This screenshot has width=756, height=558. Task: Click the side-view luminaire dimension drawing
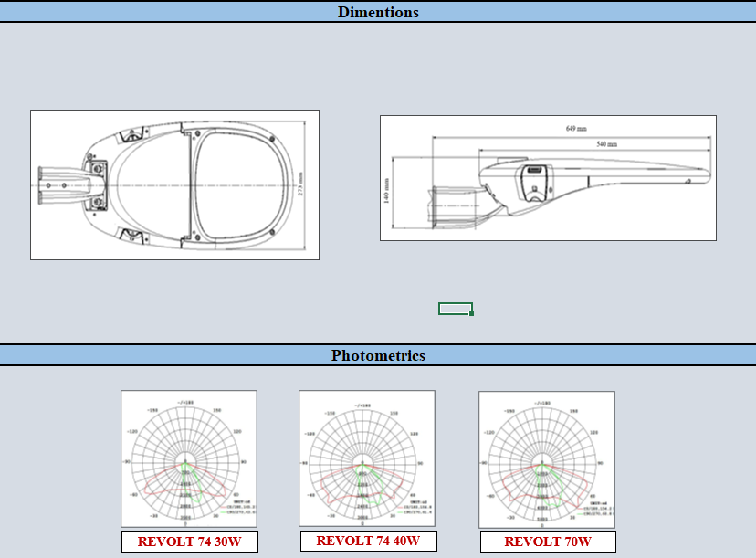point(548,178)
